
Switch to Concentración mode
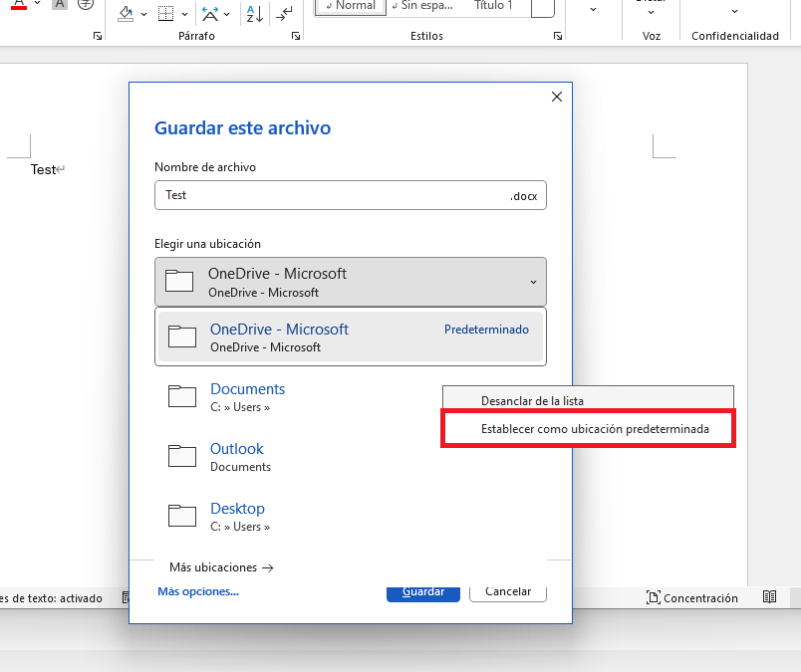[x=692, y=598]
